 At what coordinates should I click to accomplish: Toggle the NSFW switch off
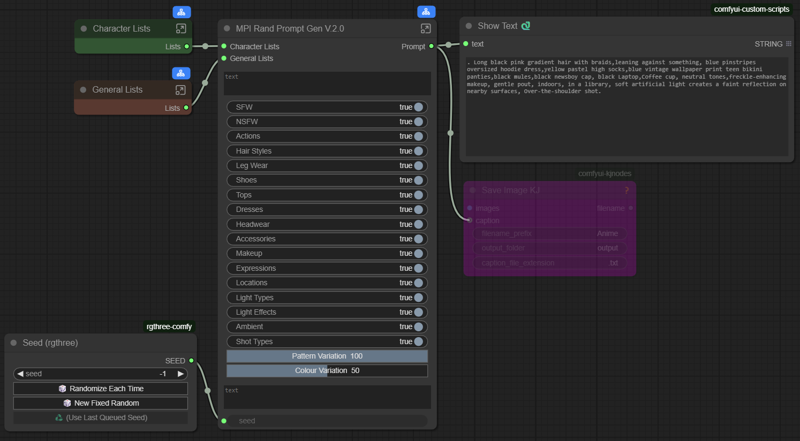tap(418, 122)
